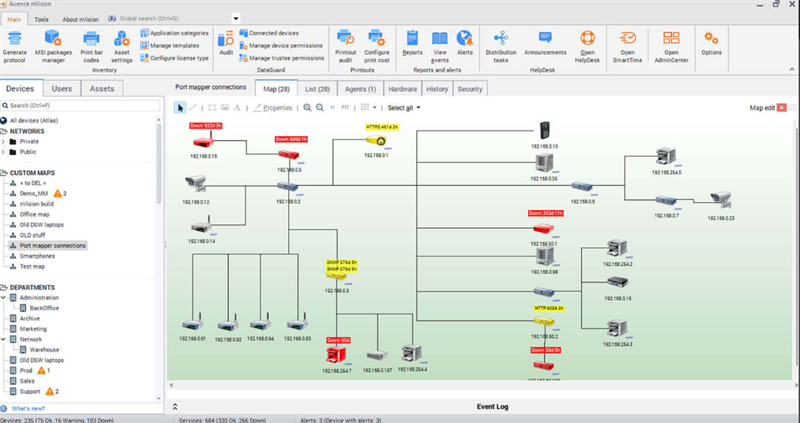The image size is (800, 423).
Task: Select the pointer arrow tool
Action: pyautogui.click(x=180, y=108)
